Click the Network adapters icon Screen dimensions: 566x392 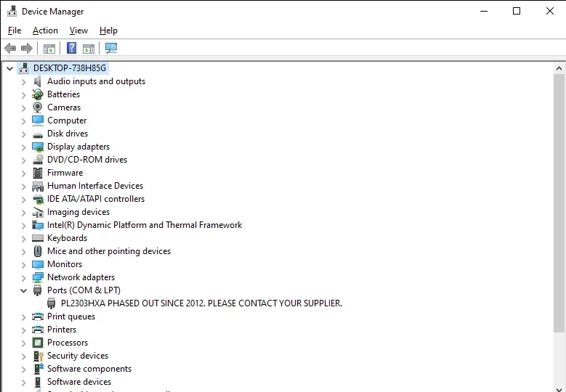click(x=38, y=277)
